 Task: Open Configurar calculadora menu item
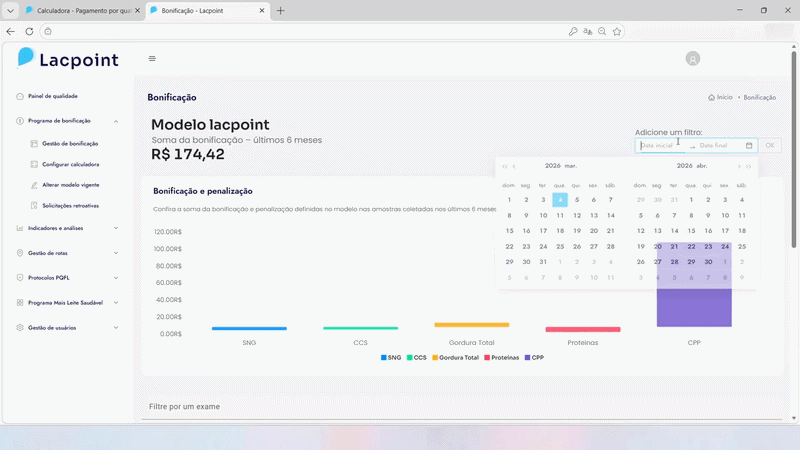tap(70, 164)
